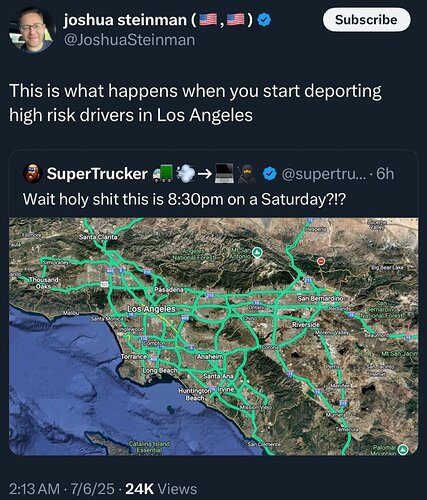This screenshot has width=427, height=500.
Task: Open the @JoshuaSteinman handle link
Action: tap(129, 40)
